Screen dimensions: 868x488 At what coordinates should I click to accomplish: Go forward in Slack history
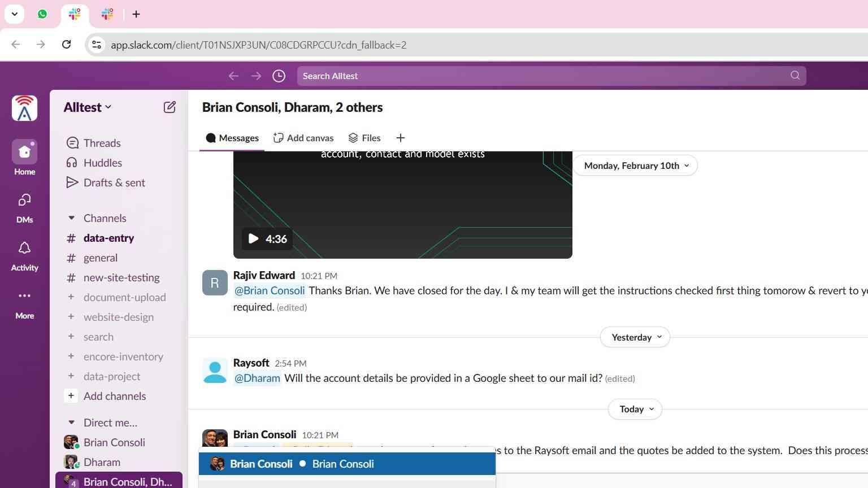(256, 76)
